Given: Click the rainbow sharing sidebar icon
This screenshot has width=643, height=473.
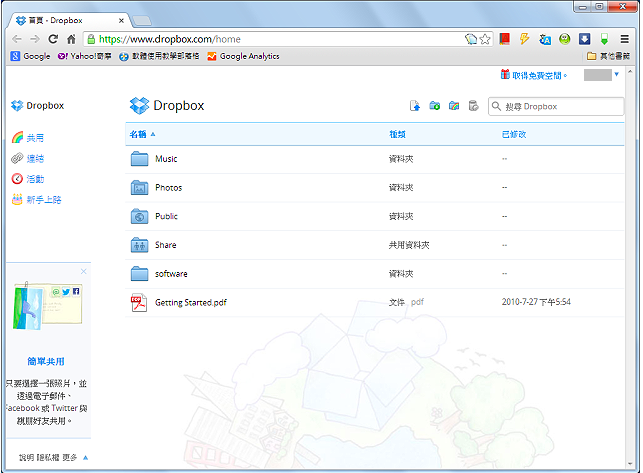Looking at the screenshot, I should [x=17, y=137].
